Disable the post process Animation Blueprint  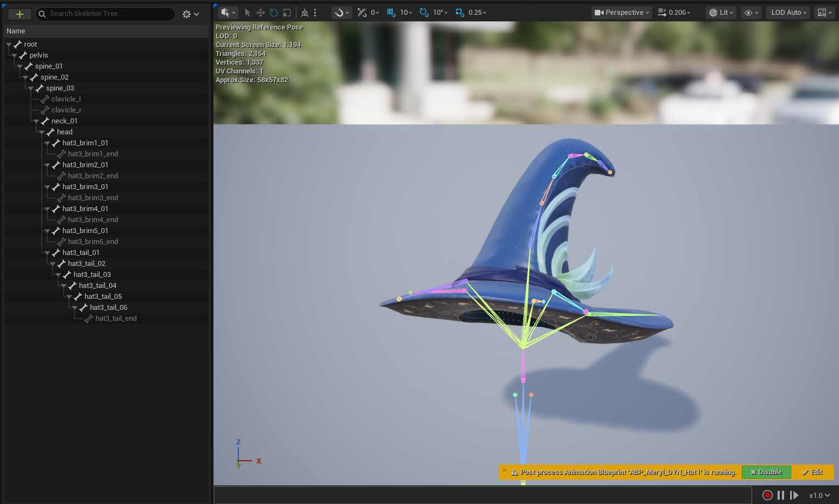click(766, 472)
